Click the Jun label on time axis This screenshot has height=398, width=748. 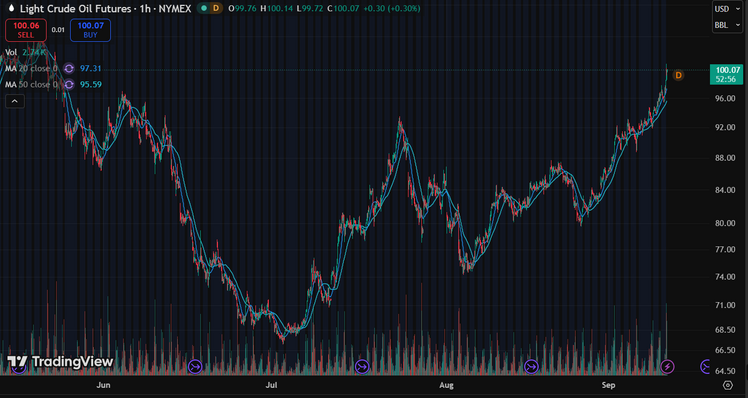[x=104, y=385]
